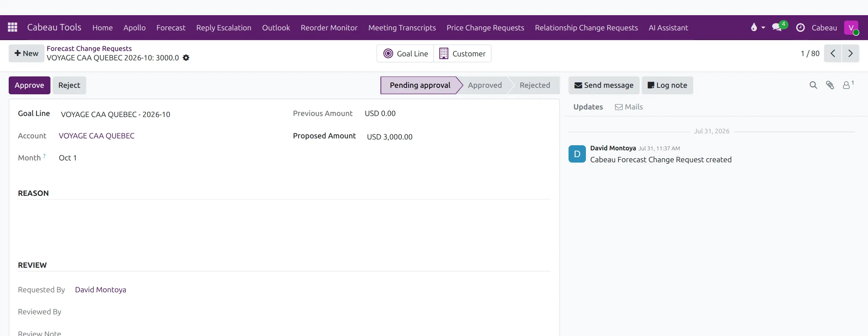Open the activities clock icon
The image size is (868, 336).
800,27
